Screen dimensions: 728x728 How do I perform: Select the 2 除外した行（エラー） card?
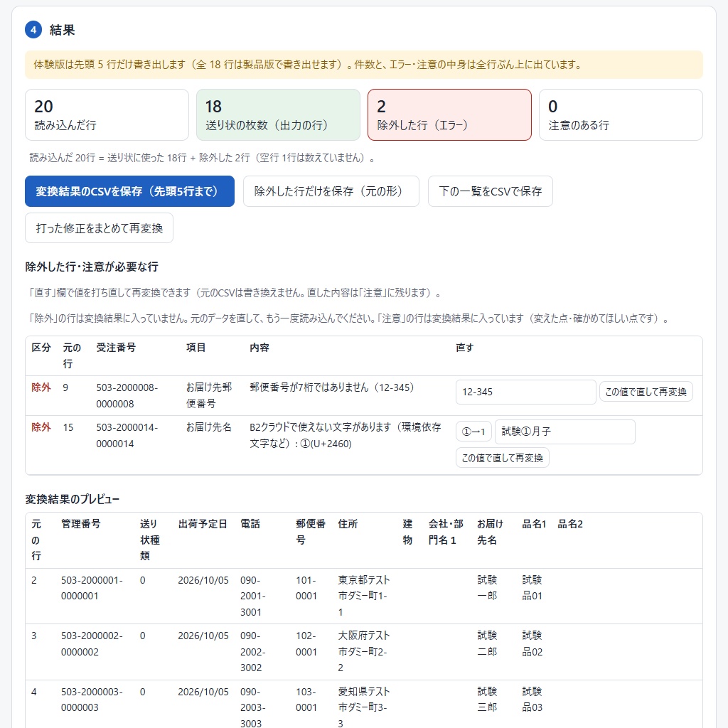[x=449, y=114]
